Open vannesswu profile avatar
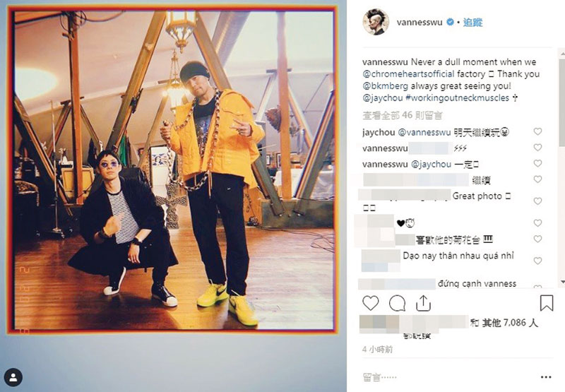565x392 pixels. pos(376,22)
